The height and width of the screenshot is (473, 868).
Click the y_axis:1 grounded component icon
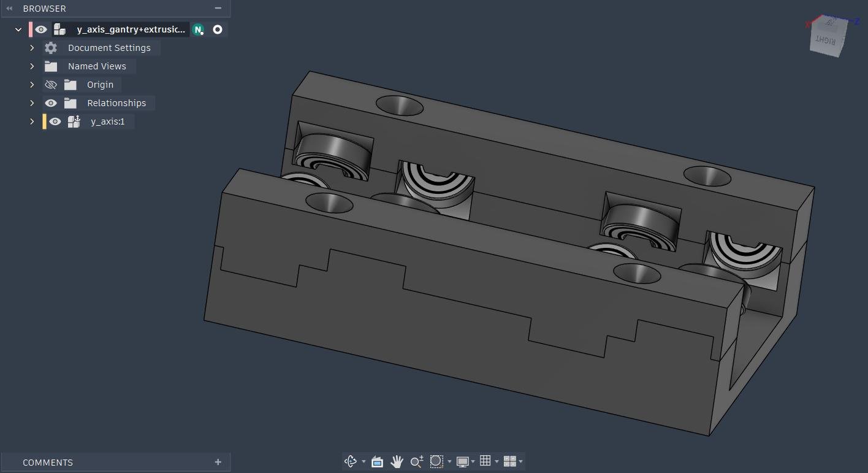pos(74,121)
